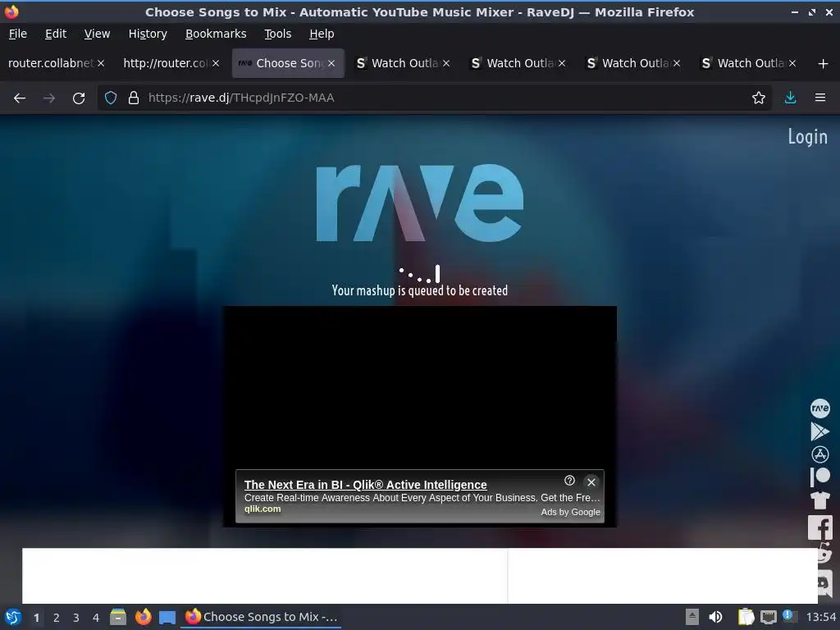Click the ad info question-mark icon
This screenshot has width=840, height=630.
coord(569,481)
